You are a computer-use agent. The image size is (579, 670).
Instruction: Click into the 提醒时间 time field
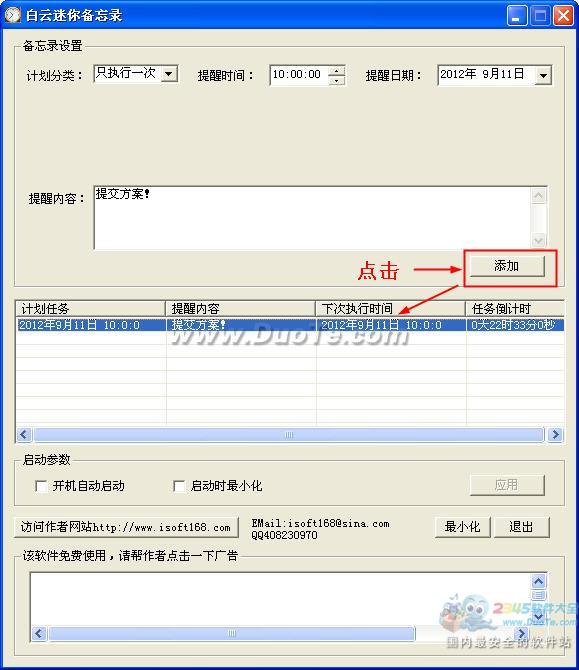pyautogui.click(x=298, y=75)
